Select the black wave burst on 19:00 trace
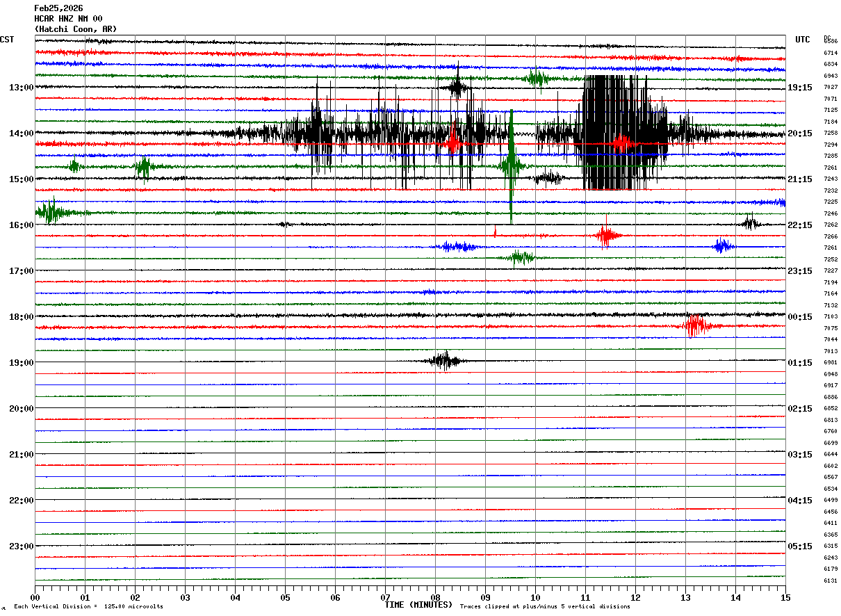 point(443,360)
